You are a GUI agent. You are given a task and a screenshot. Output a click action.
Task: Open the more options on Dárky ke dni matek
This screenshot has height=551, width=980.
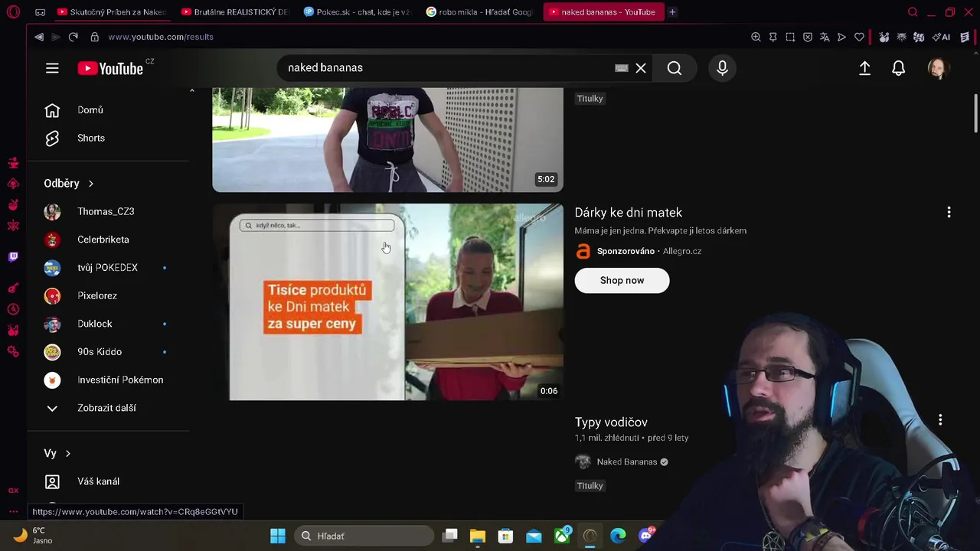click(x=949, y=212)
